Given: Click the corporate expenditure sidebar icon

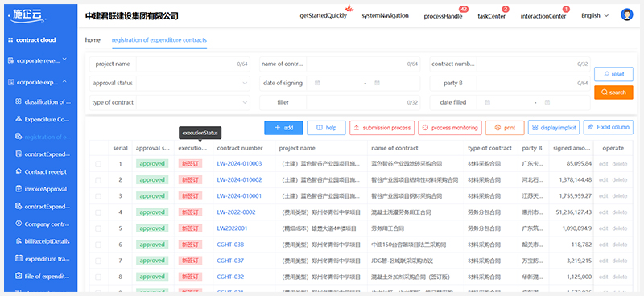Looking at the screenshot, I should tap(11, 83).
